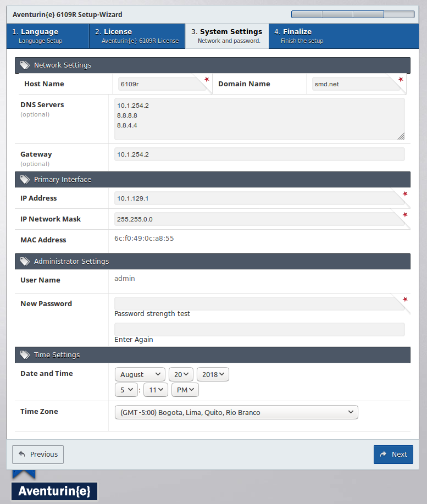Click the Time Zone label
The height and width of the screenshot is (504, 427).
click(39, 412)
